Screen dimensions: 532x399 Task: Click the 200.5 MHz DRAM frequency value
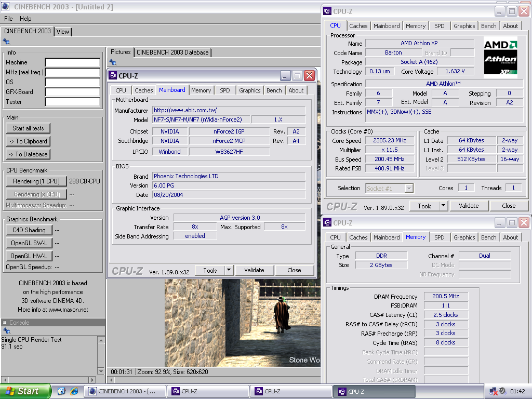[x=445, y=296]
